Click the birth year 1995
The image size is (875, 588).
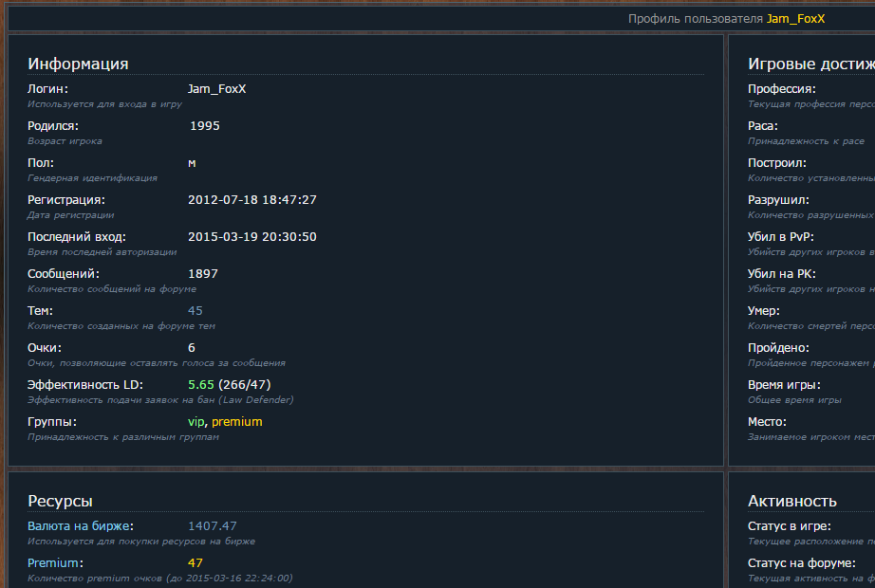[205, 126]
